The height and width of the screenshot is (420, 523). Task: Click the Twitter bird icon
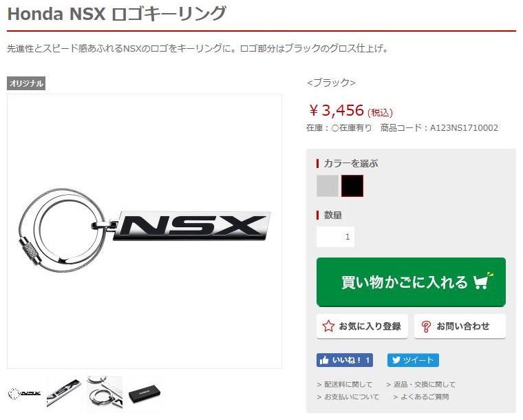click(x=396, y=360)
